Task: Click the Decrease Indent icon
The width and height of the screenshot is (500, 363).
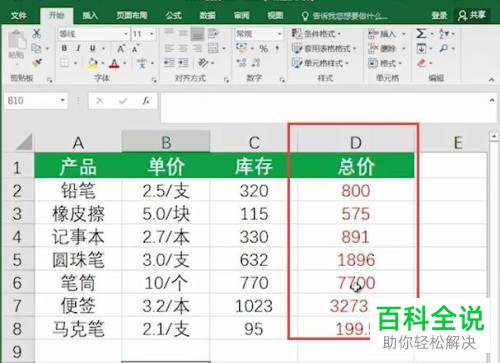Action: tap(169, 63)
